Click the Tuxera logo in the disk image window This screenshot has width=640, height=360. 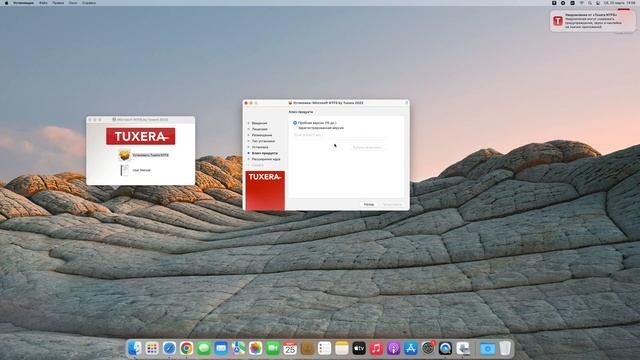tap(140, 136)
